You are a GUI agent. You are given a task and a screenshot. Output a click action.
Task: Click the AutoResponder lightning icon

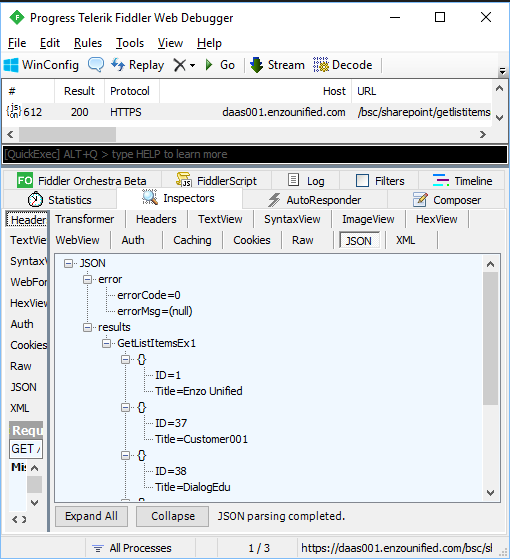[x=274, y=200]
